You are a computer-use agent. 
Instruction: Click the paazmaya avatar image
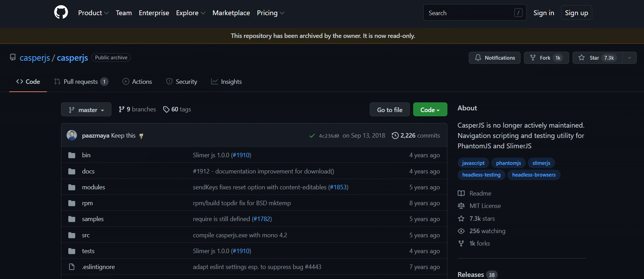click(x=72, y=135)
